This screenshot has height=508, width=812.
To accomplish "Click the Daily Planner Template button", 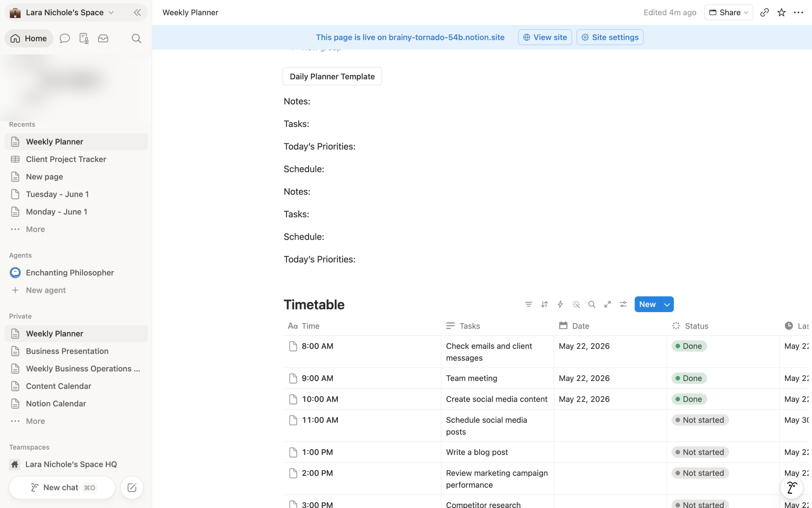I will click(332, 76).
